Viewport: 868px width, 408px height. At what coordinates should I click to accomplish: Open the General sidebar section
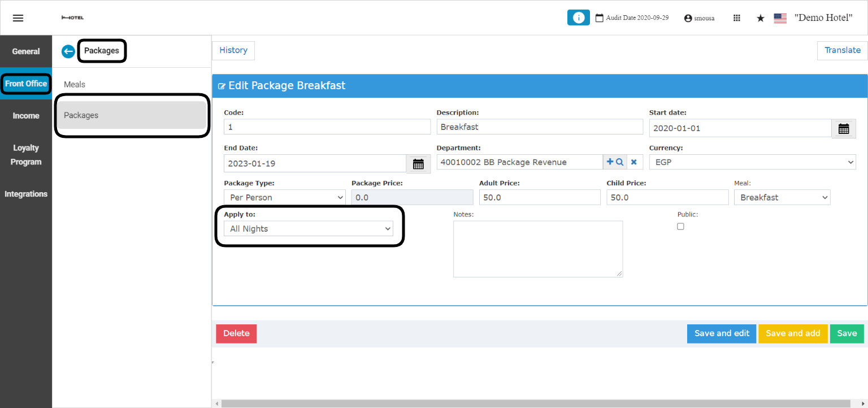[x=26, y=51]
